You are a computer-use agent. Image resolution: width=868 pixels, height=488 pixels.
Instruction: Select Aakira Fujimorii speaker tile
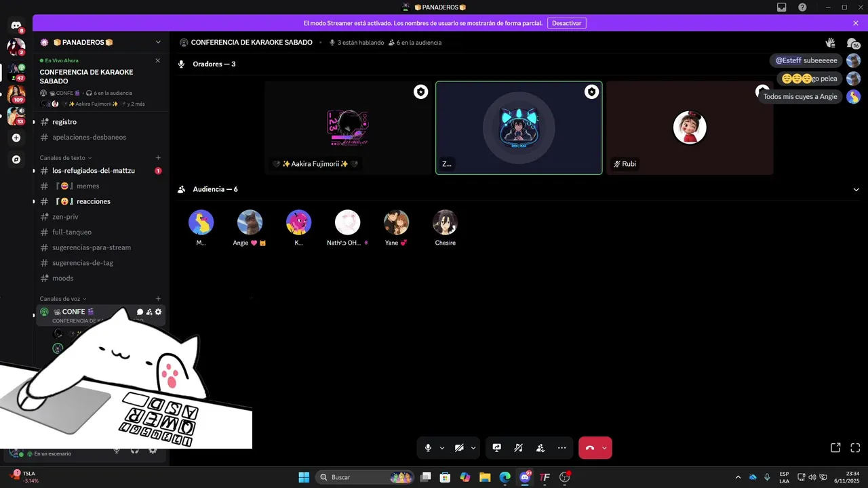click(x=348, y=128)
